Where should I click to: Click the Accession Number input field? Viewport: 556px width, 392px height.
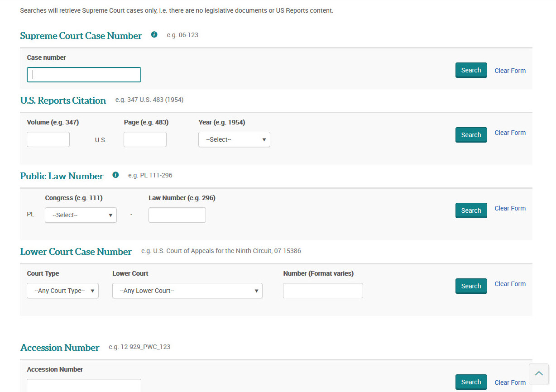pos(84,386)
